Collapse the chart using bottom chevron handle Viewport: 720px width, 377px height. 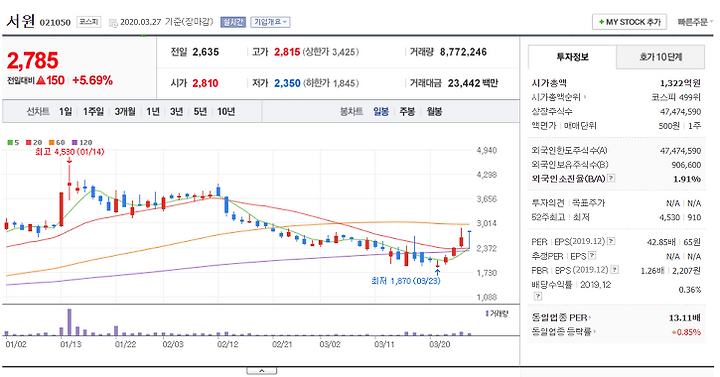[261, 371]
